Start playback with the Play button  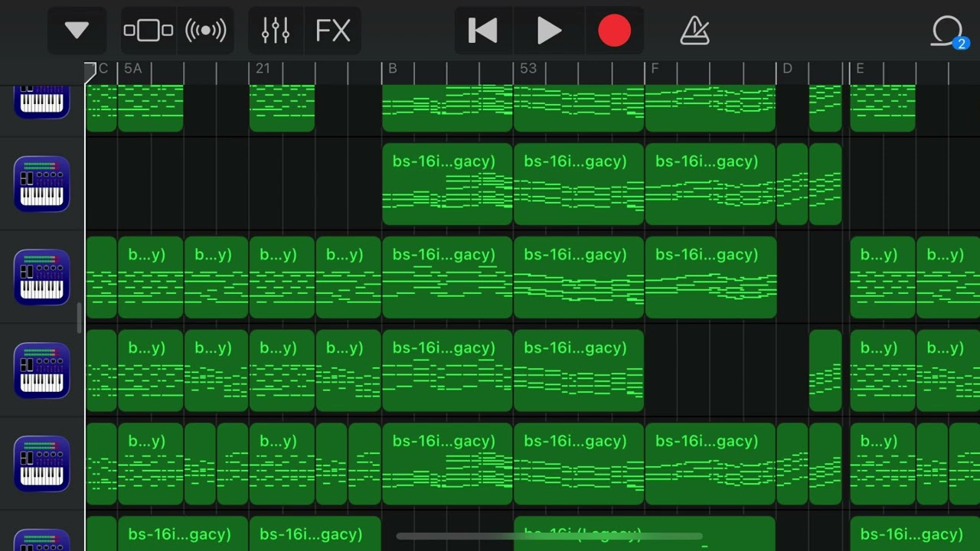pos(549,31)
